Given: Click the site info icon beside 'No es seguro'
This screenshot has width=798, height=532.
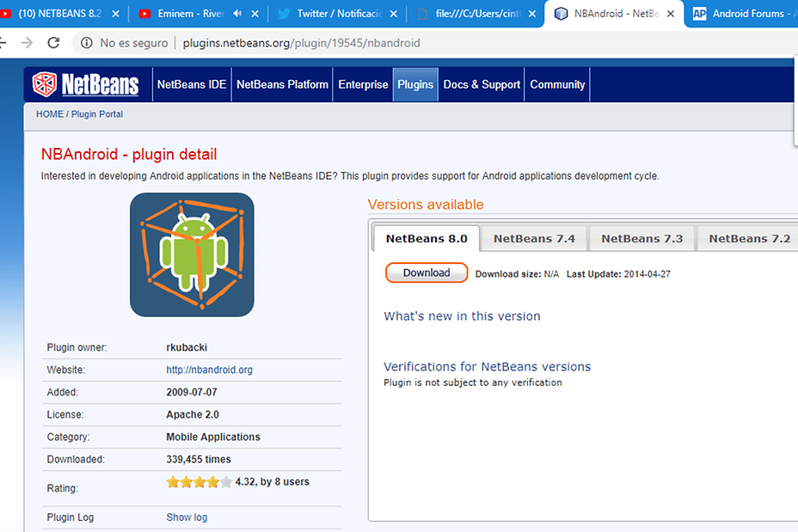Looking at the screenshot, I should click(87, 43).
